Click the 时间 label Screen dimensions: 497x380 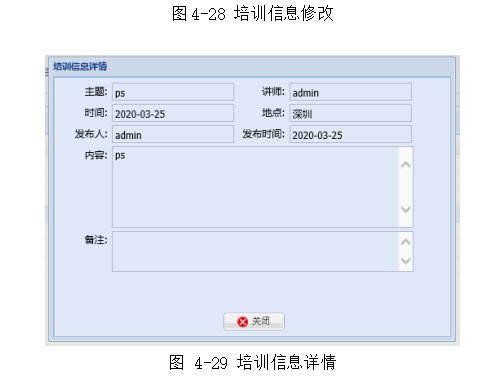tap(96, 113)
